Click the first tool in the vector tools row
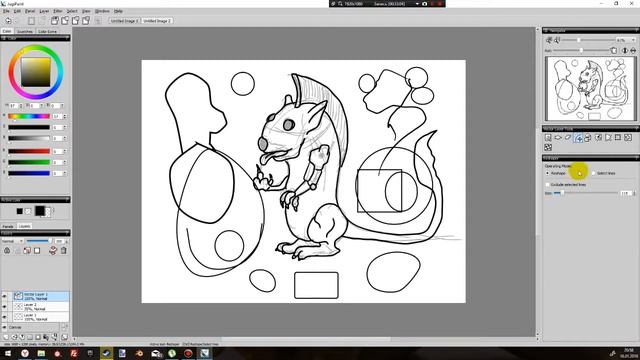Image resolution: width=640 pixels, height=360 pixels. tap(548, 138)
